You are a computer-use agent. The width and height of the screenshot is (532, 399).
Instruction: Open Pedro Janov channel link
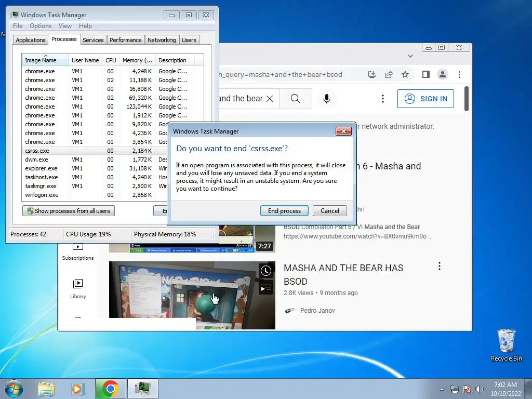point(317,311)
